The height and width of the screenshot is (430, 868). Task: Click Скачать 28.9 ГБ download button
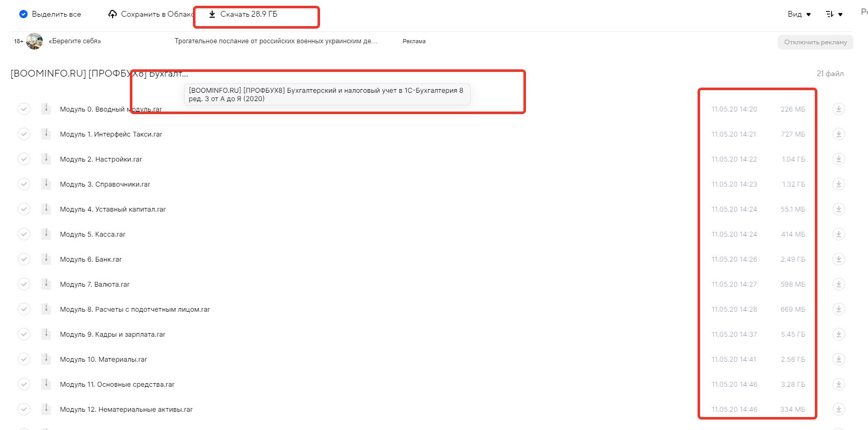click(x=243, y=14)
